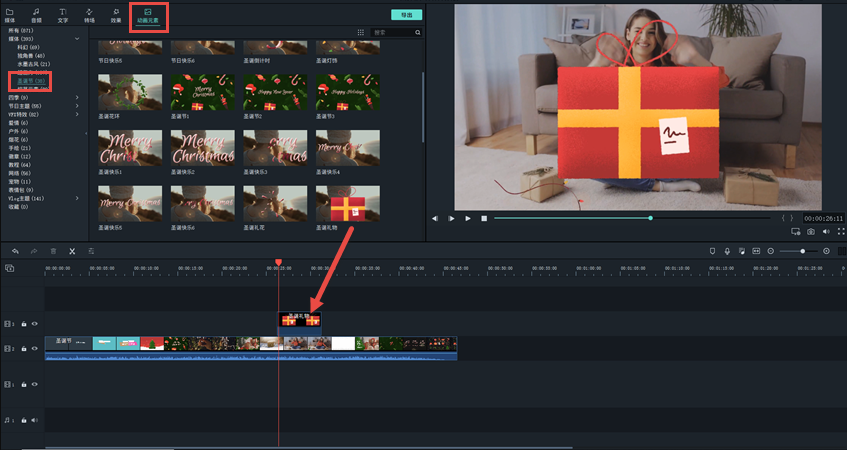Click the timeline zoom slider handle
Viewport: 847px width, 450px height.
[802, 251]
